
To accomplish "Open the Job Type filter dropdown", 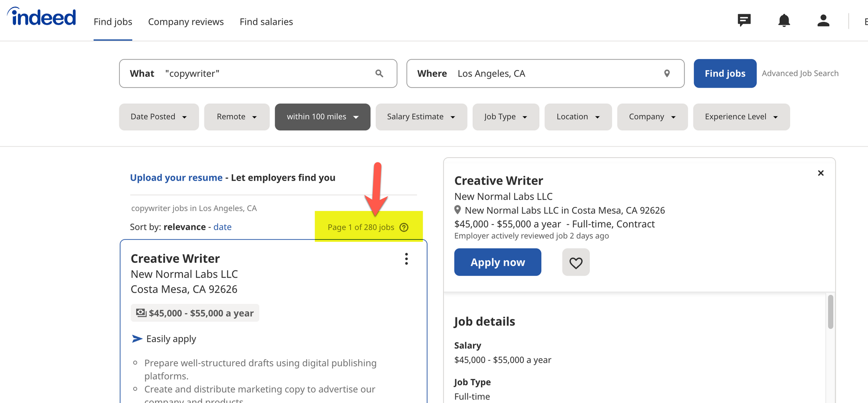I will tap(506, 117).
